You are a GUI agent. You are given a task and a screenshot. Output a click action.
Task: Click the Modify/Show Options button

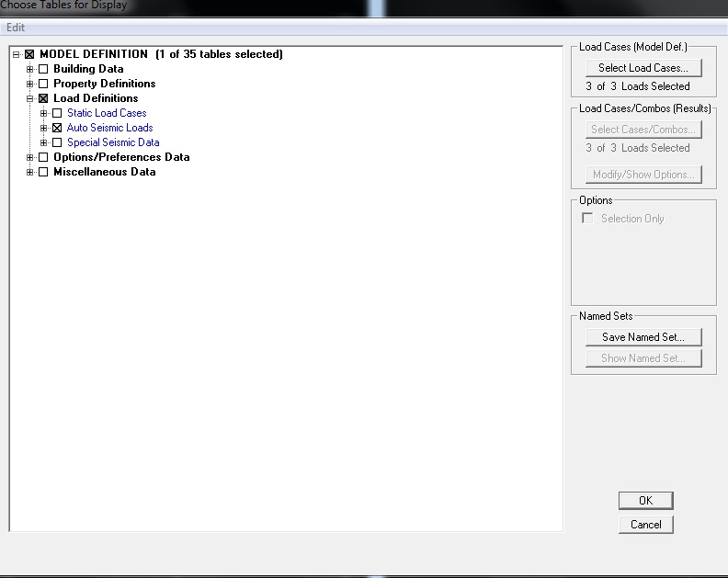click(643, 175)
